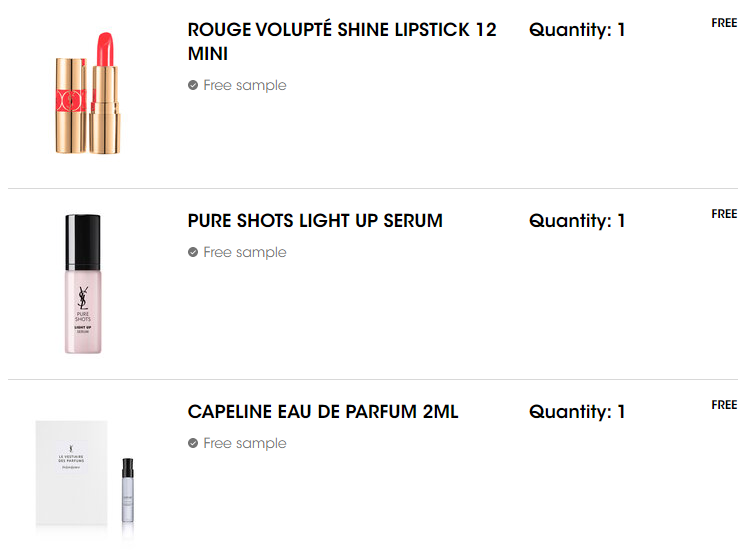
Task: Click the Free sample label under the lipstick
Action: 244,85
